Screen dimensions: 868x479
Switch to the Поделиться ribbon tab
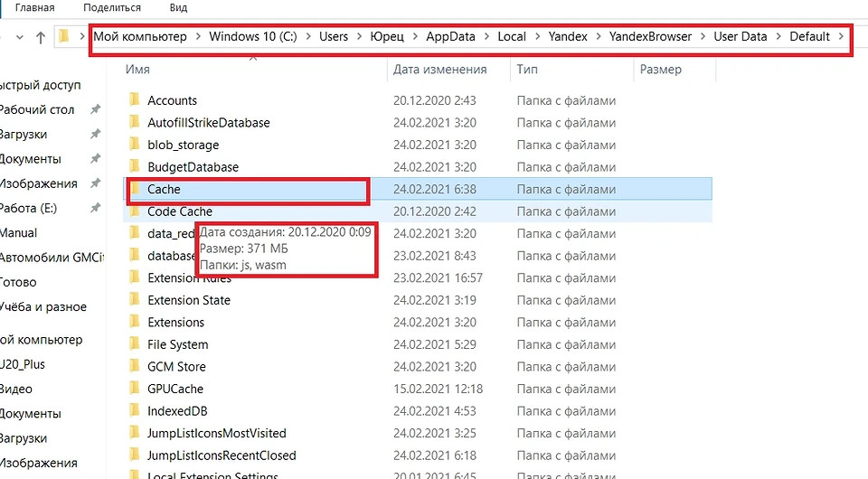110,7
